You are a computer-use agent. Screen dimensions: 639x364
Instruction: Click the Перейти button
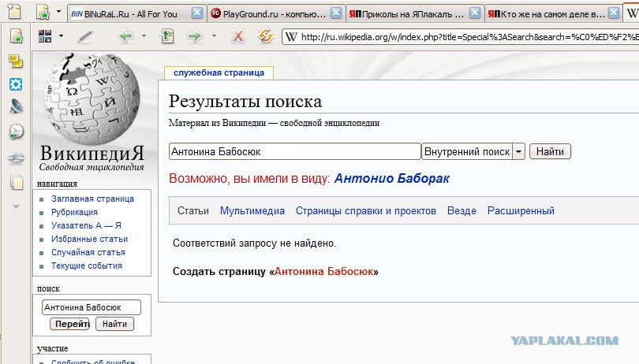click(x=69, y=324)
